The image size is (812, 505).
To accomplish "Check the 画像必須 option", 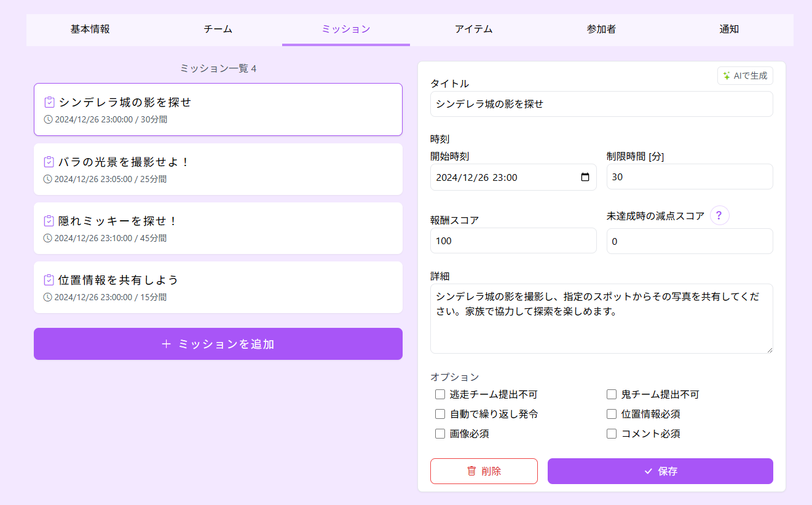I will tap(440, 434).
